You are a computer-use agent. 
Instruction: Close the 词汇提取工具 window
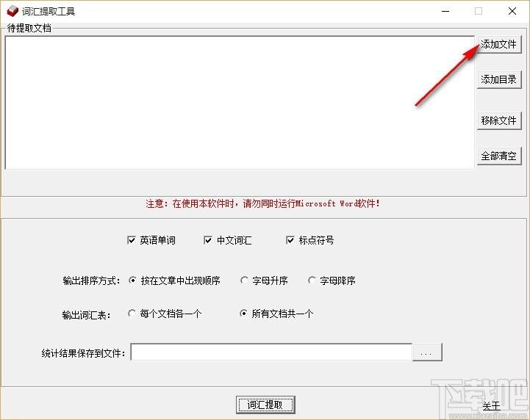(x=512, y=11)
